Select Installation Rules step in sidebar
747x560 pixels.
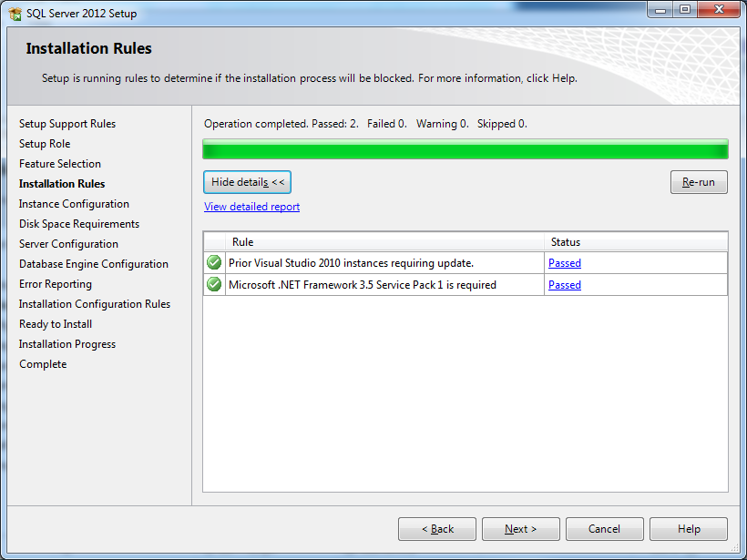(x=62, y=184)
